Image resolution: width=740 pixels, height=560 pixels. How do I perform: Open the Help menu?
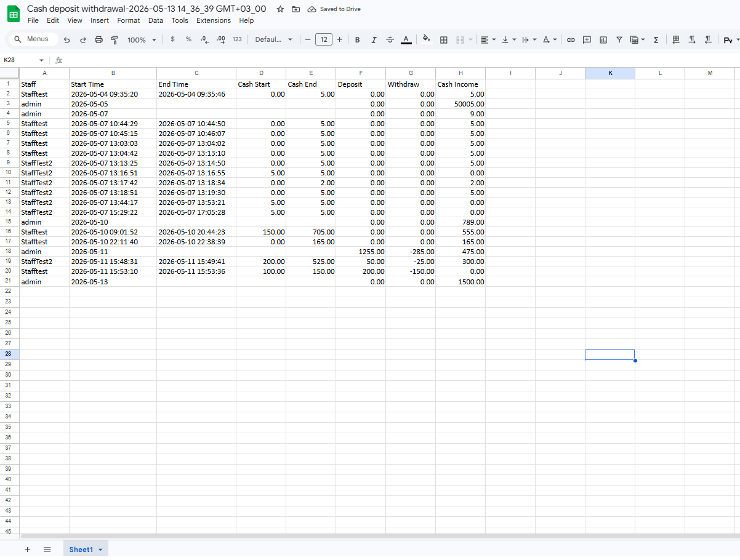[246, 20]
